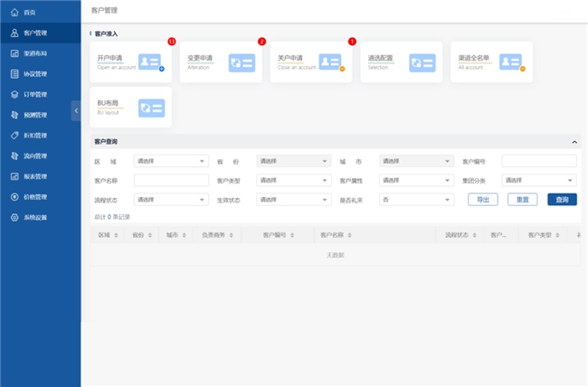Image resolution: width=588 pixels, height=387 pixels.
Task: Open the 流程状态 filter dropdown
Action: click(x=171, y=200)
